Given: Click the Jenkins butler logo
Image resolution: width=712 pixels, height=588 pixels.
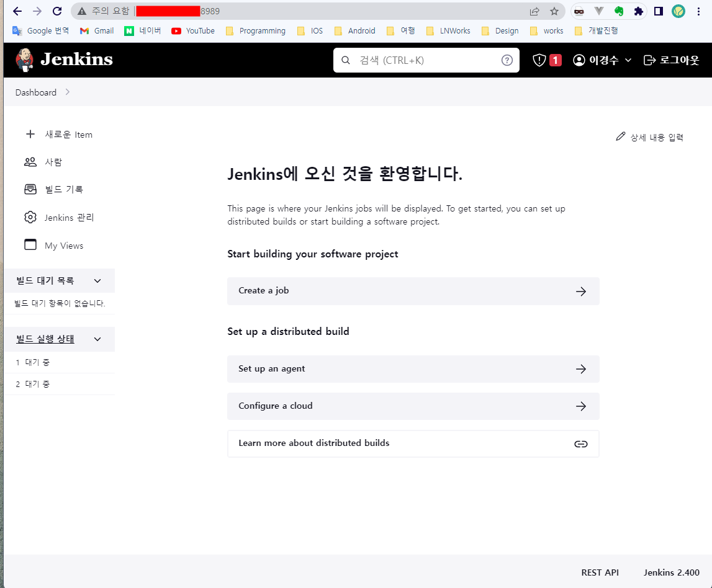Looking at the screenshot, I should [x=25, y=60].
